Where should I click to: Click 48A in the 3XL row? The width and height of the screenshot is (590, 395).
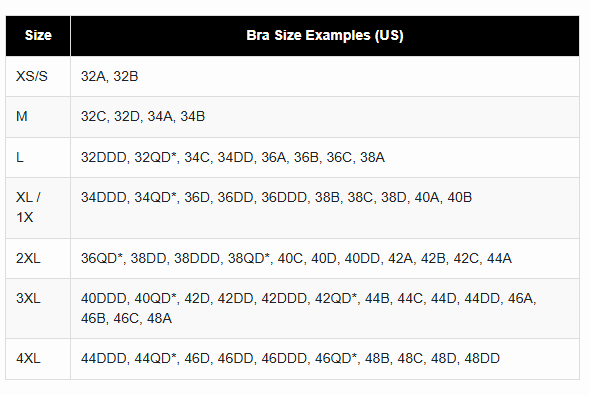pos(159,319)
